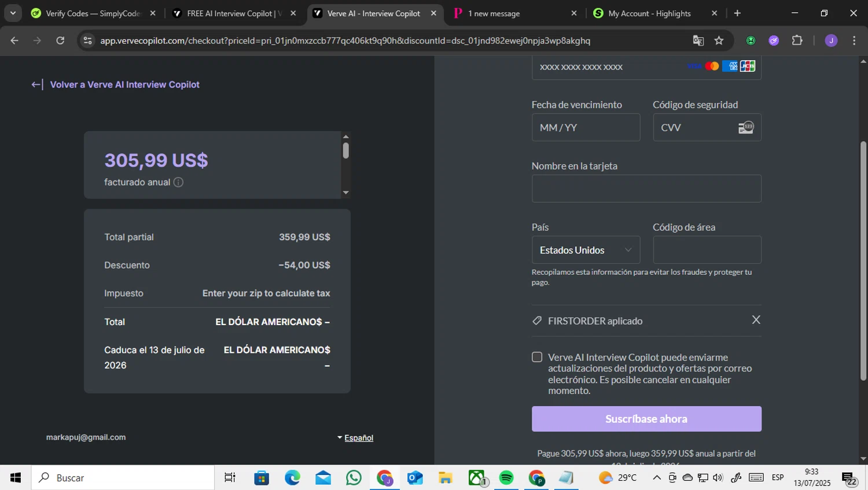The image size is (868, 490).
Task: Open the Chrome three-dot menu
Action: [854, 40]
